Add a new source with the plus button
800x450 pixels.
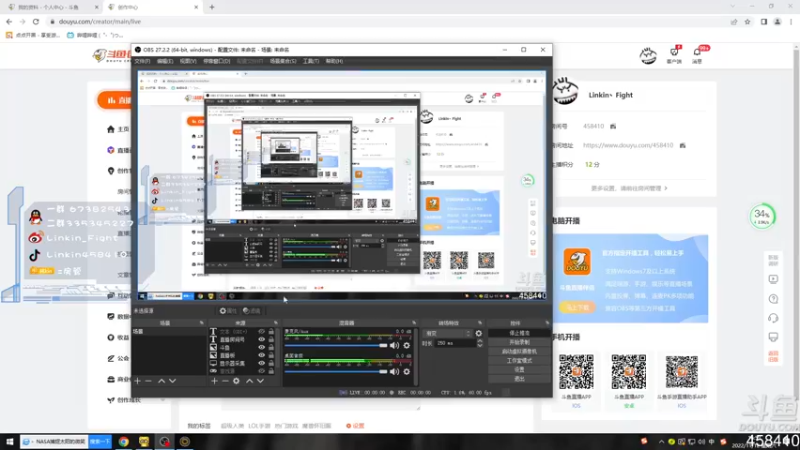[x=214, y=381]
